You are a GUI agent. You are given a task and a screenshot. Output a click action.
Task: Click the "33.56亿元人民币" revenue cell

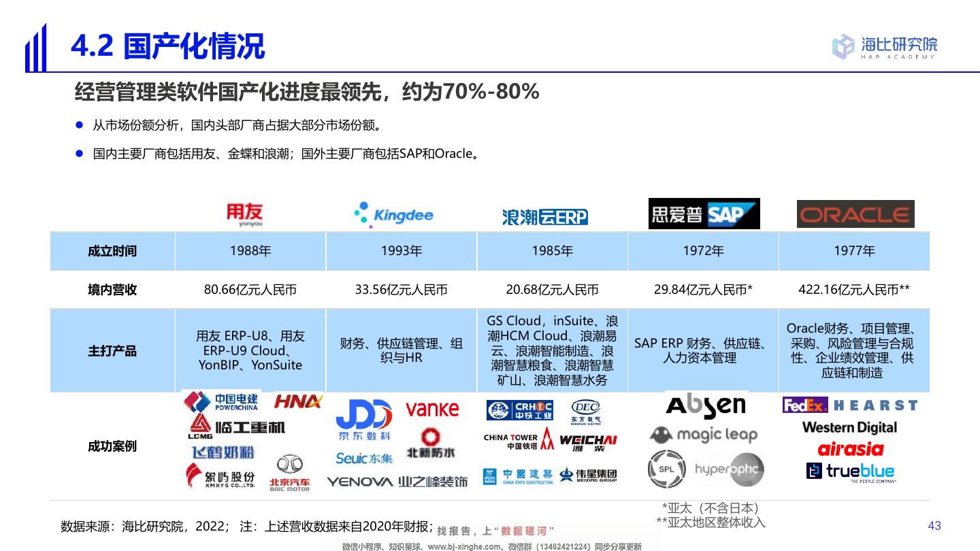point(402,290)
